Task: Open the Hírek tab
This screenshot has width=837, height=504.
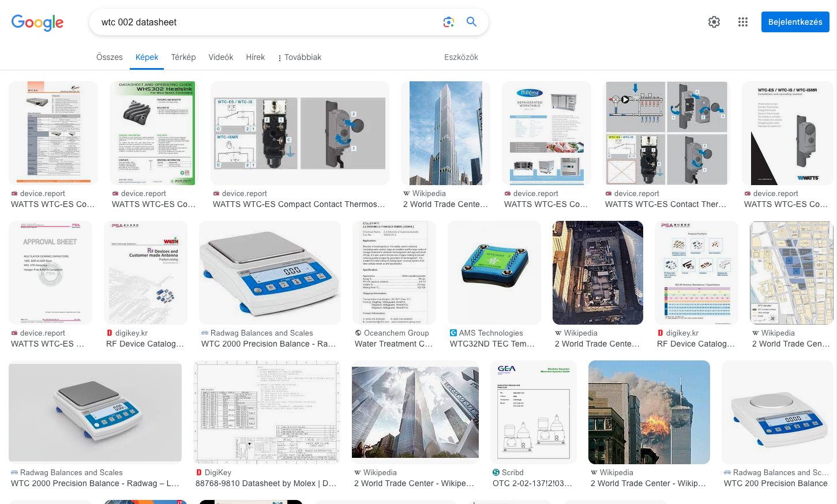Action: point(256,57)
